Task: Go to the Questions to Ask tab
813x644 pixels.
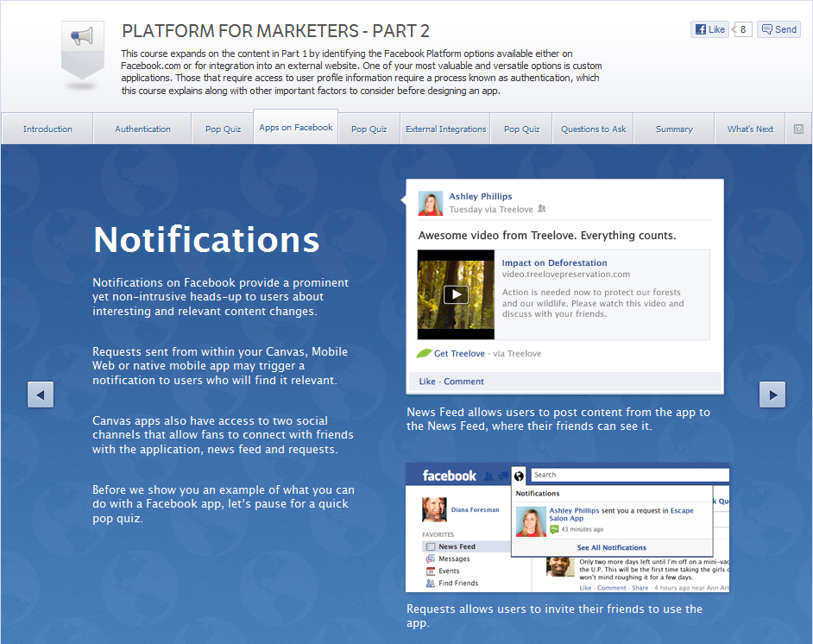Action: coord(593,129)
